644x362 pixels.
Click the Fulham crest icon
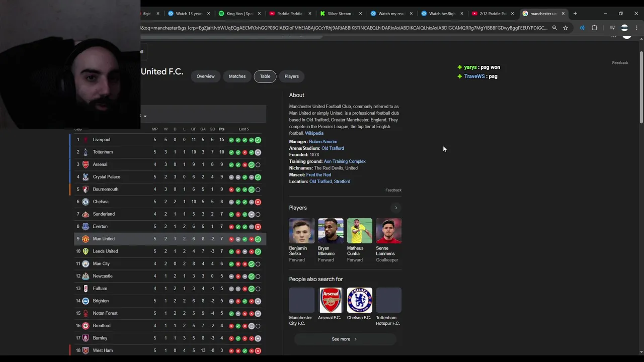[86, 289]
